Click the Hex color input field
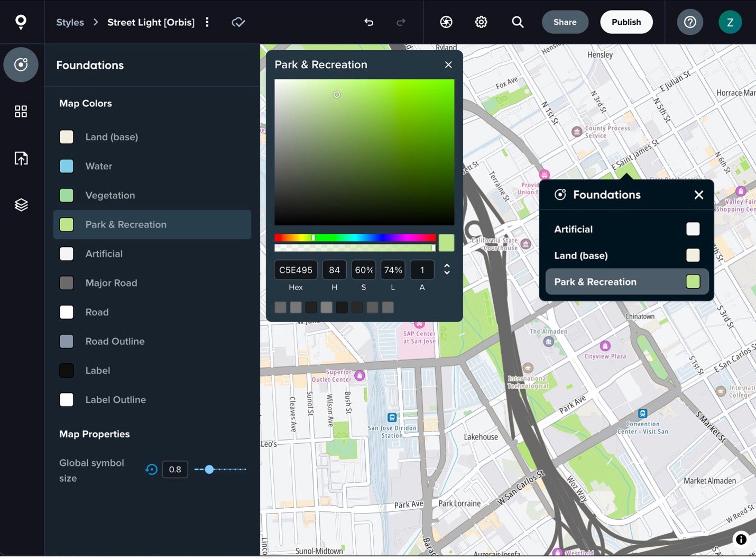 tap(296, 270)
